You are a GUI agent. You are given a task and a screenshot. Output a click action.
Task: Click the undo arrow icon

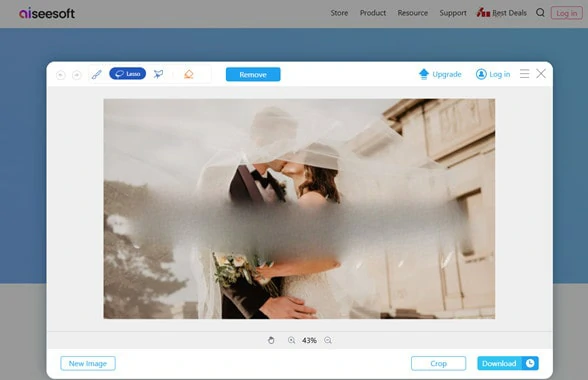point(60,75)
